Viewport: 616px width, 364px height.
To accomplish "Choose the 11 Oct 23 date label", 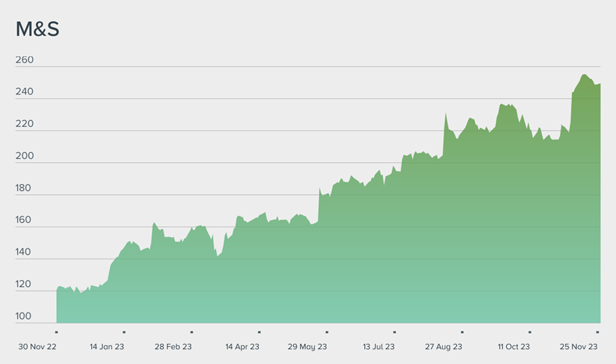I will pyautogui.click(x=513, y=347).
